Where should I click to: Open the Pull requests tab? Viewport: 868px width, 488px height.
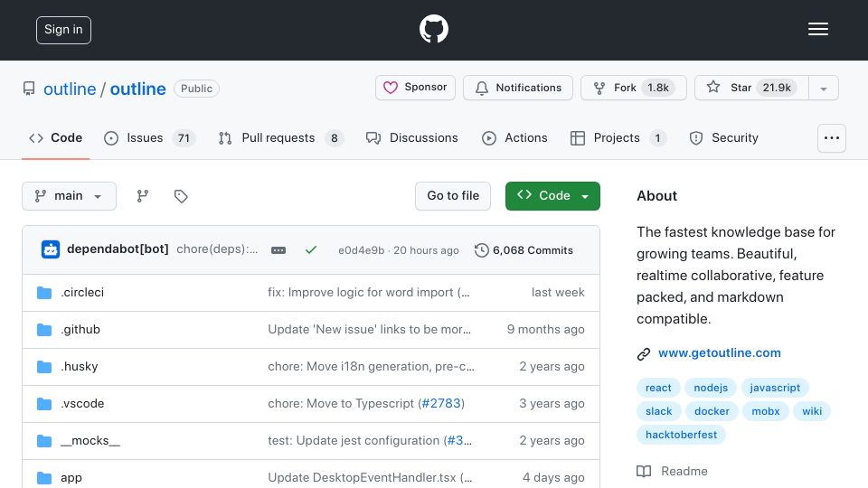280,137
